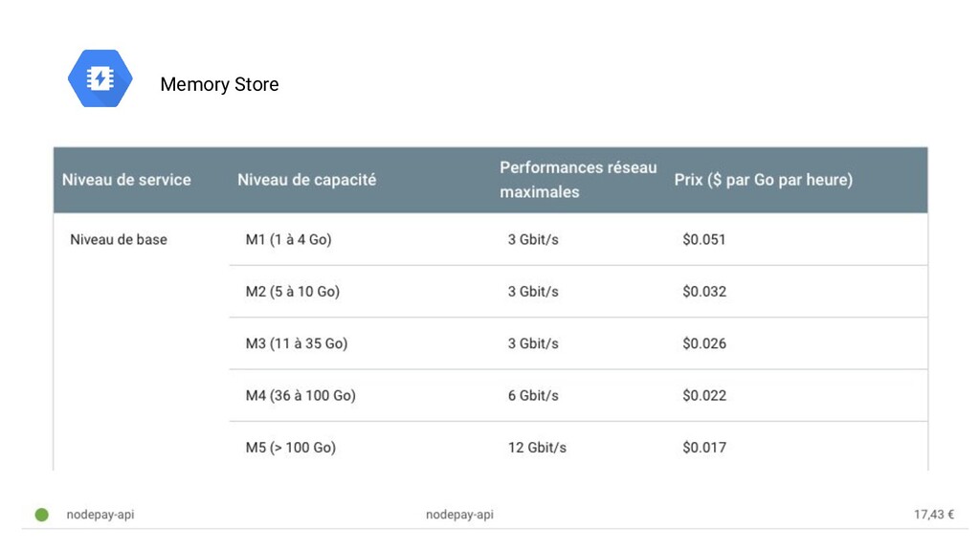Viewport: 980px width, 551px height.
Task: Click the 17,43 € cost amount
Action: [x=933, y=515]
